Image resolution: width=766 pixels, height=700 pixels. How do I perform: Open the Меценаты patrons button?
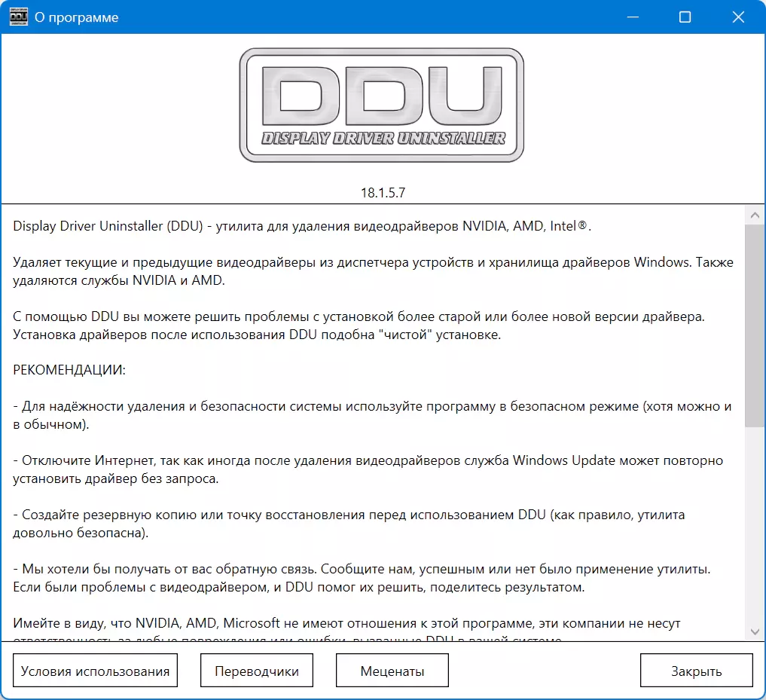point(392,670)
